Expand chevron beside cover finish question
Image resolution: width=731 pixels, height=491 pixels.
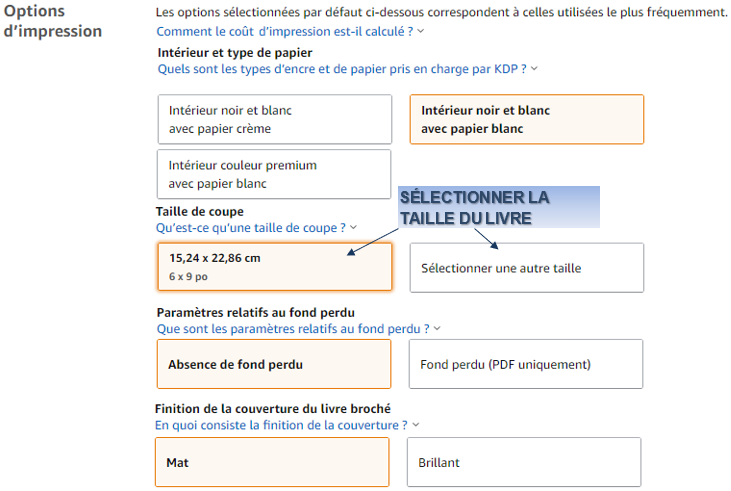pyautogui.click(x=416, y=425)
